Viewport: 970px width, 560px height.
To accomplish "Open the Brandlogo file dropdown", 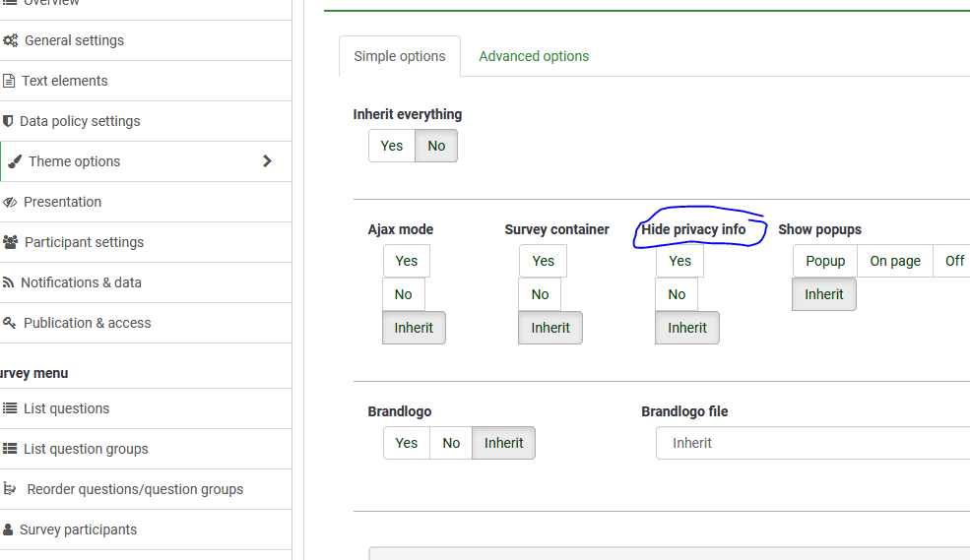I will click(812, 443).
